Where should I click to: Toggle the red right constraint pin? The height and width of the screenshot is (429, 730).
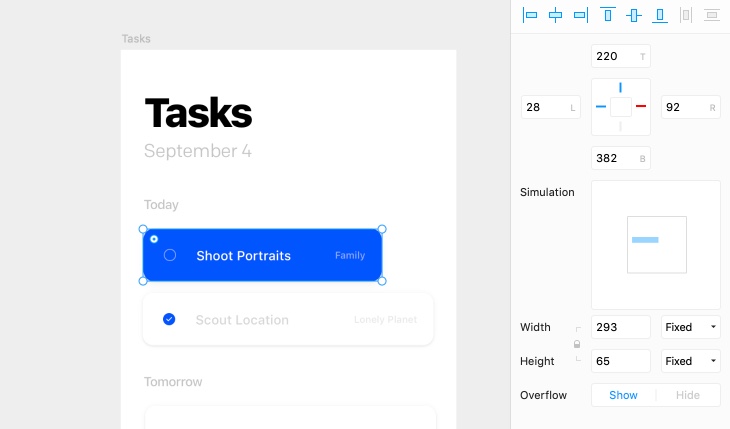point(641,106)
